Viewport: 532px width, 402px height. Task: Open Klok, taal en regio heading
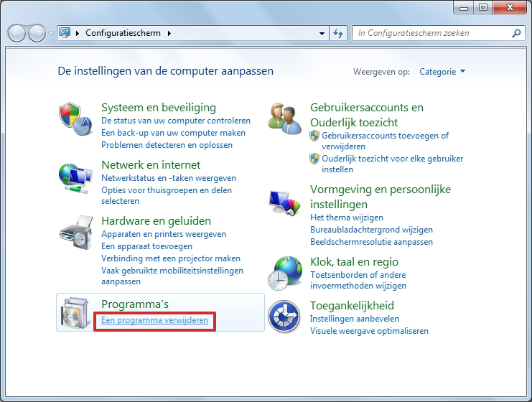(x=354, y=262)
